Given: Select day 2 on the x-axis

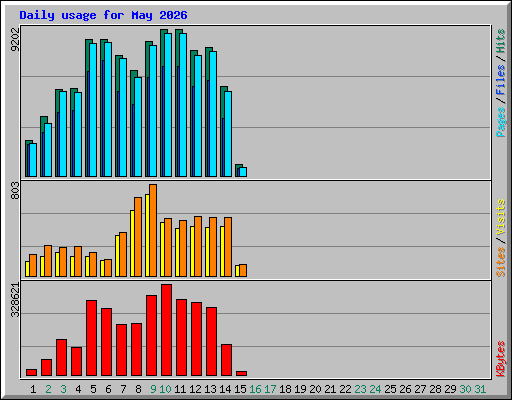Looking at the screenshot, I should click(48, 389).
